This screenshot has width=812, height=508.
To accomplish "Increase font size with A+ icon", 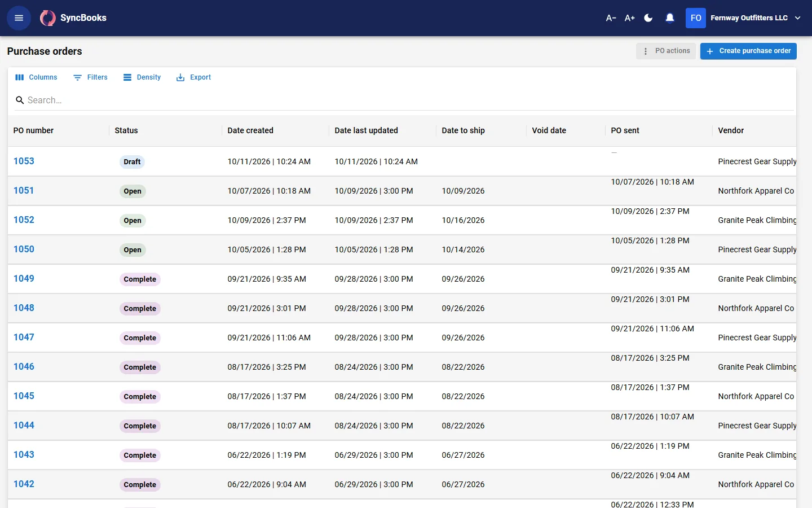I will [x=630, y=18].
